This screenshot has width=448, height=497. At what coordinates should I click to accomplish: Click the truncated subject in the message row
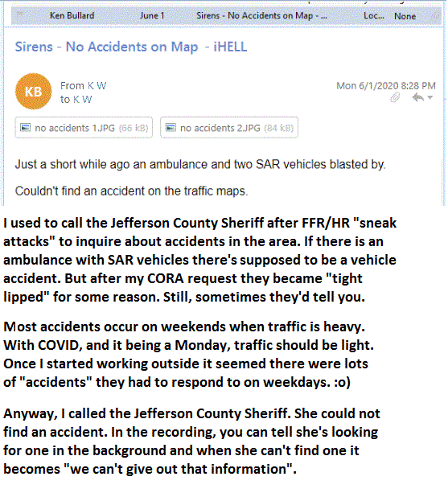[x=261, y=15]
